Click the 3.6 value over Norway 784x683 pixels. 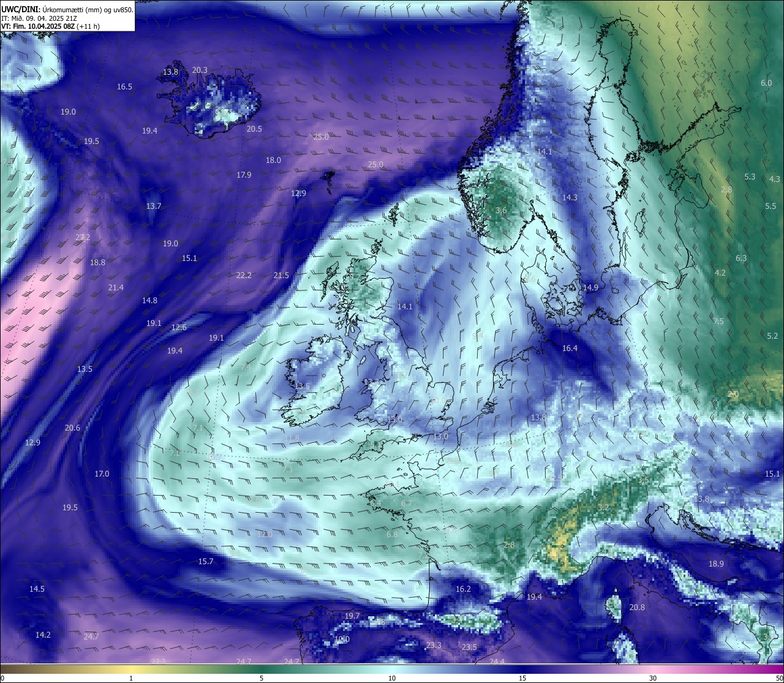[501, 211]
